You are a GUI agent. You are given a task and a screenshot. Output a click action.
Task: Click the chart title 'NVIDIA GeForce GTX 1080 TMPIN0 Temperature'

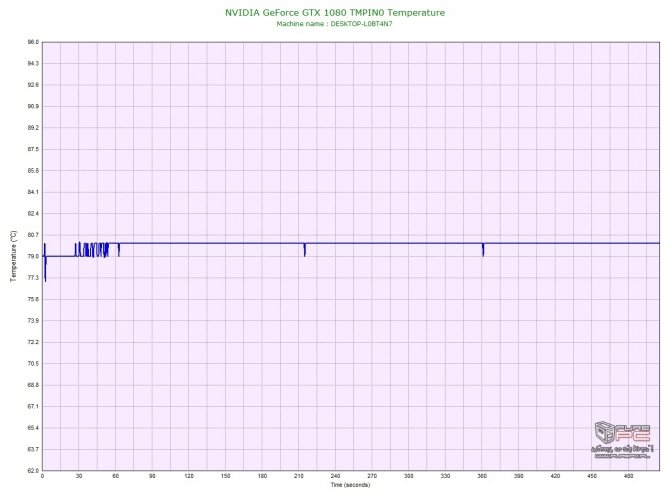335,13
